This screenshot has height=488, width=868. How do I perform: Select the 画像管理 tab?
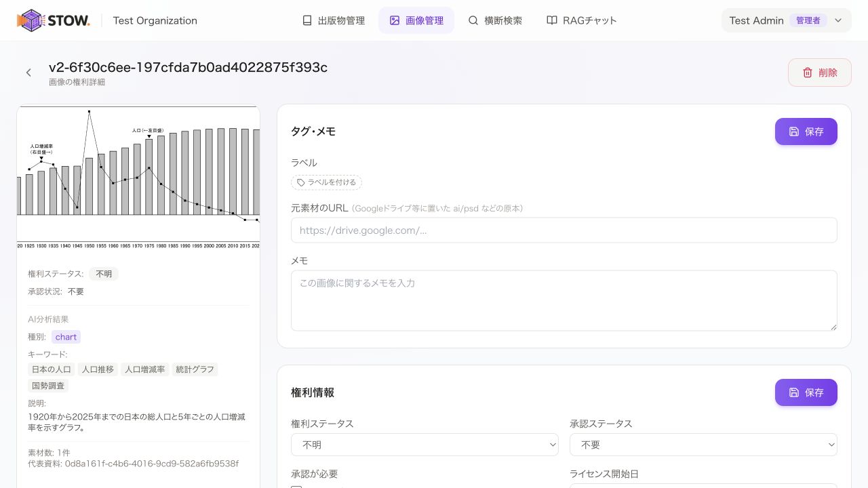pyautogui.click(x=416, y=20)
